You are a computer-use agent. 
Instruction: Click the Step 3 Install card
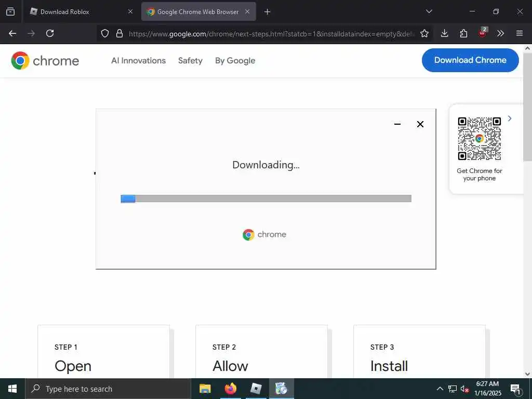pos(419,352)
